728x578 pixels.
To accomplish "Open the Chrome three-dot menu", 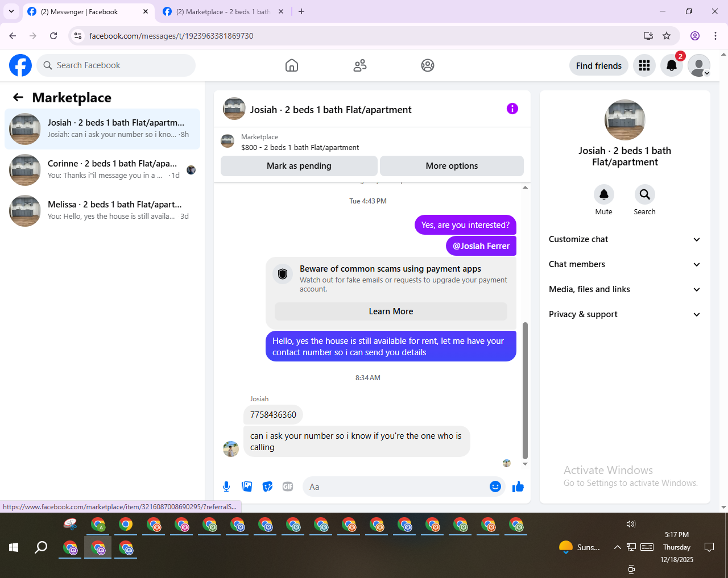I will pos(715,36).
